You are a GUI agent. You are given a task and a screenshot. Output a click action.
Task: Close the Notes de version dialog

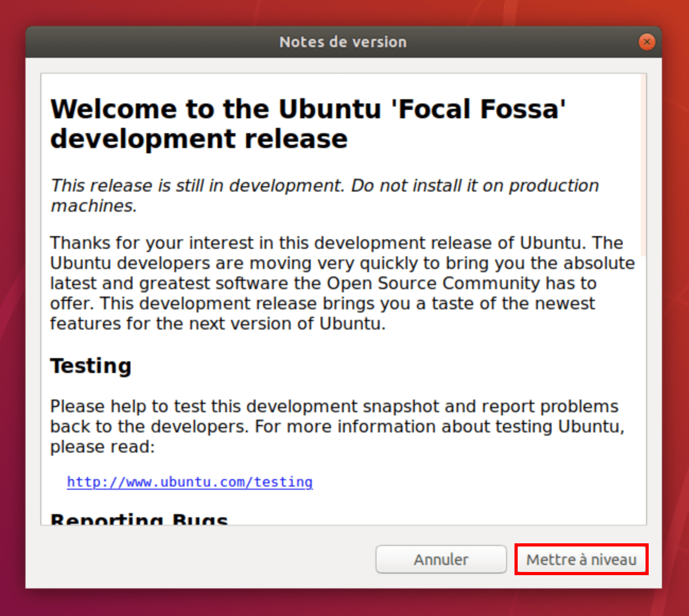pos(647,42)
